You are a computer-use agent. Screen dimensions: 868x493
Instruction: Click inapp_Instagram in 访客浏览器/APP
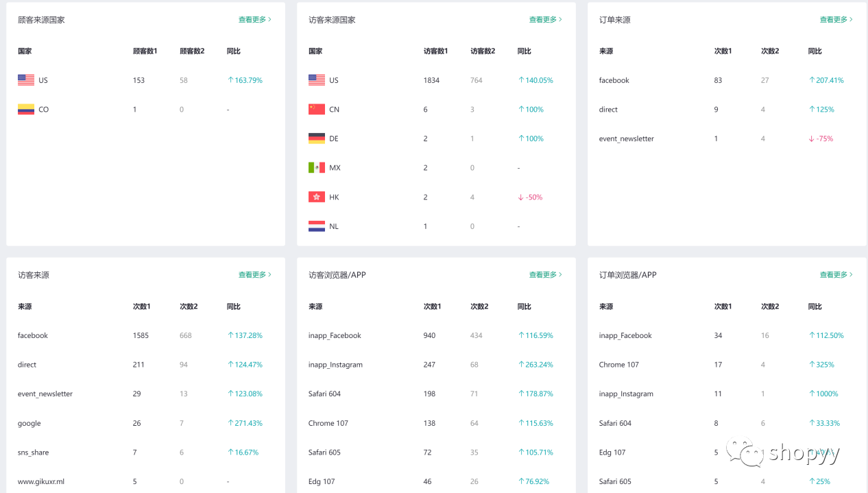click(x=335, y=365)
